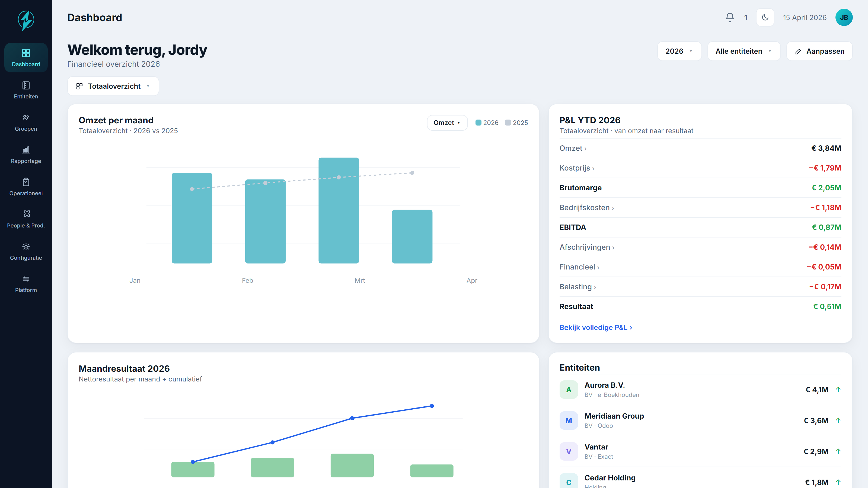Select the Brutomarge € 2,05M value

pyautogui.click(x=826, y=188)
